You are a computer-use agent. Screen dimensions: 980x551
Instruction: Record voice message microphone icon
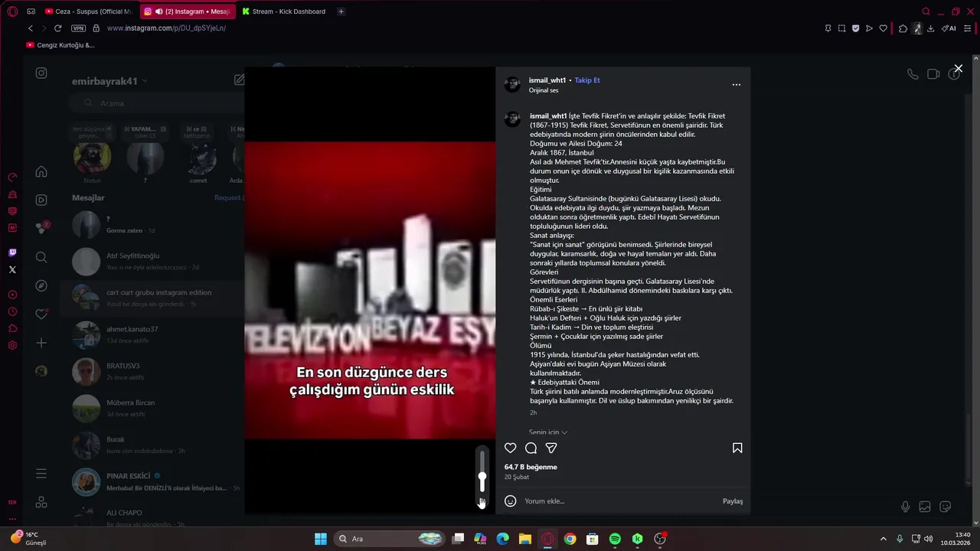[x=906, y=507]
